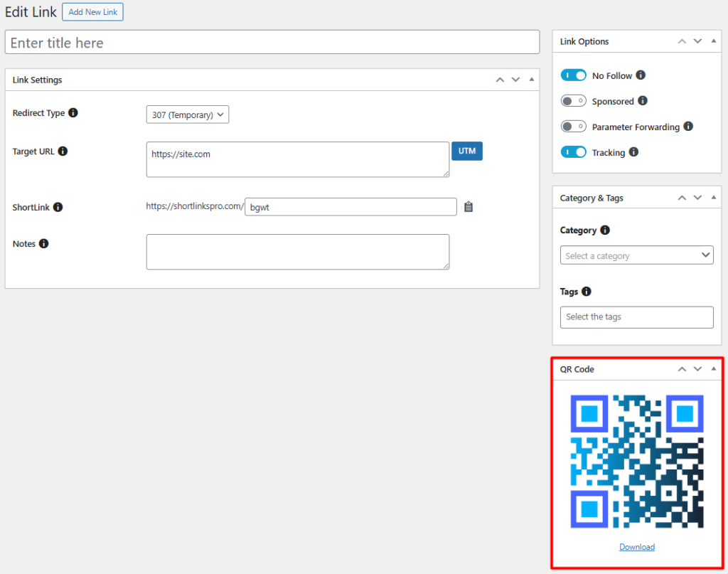This screenshot has width=728, height=574.
Task: Click the Notes info icon
Action: coord(43,244)
